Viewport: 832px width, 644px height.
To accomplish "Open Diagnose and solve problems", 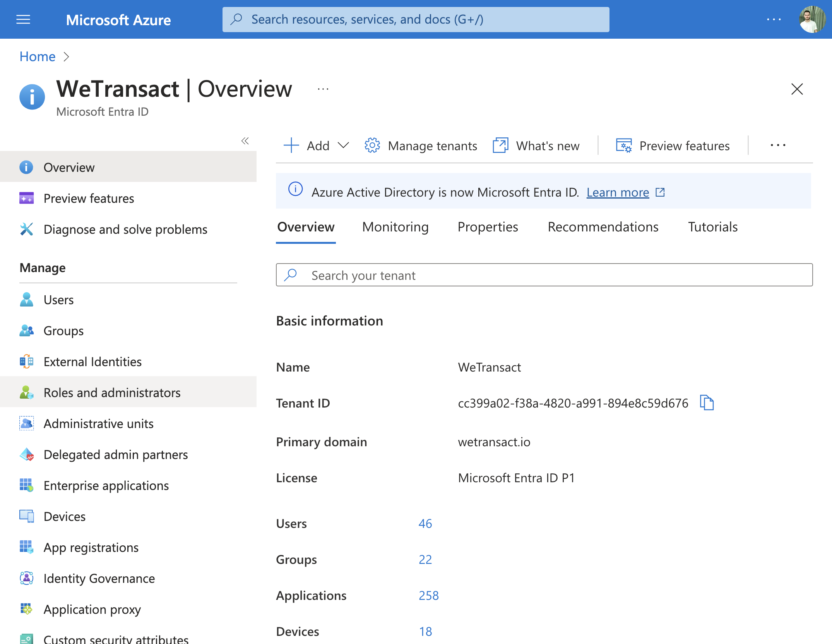I will tap(128, 229).
